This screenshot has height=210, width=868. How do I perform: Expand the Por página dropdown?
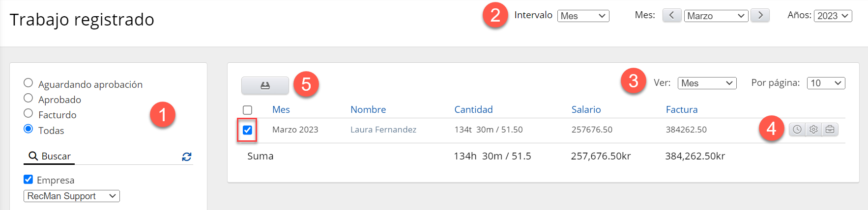pos(826,83)
